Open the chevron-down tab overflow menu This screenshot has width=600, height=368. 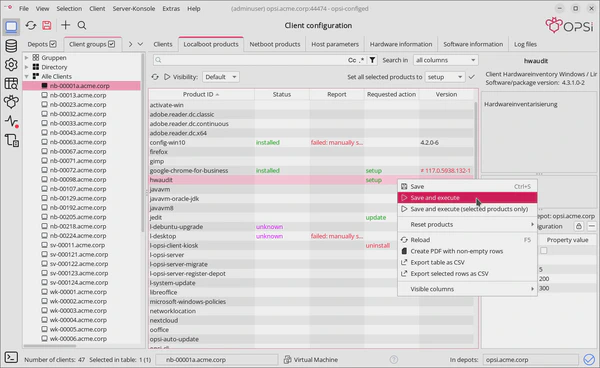tap(140, 44)
